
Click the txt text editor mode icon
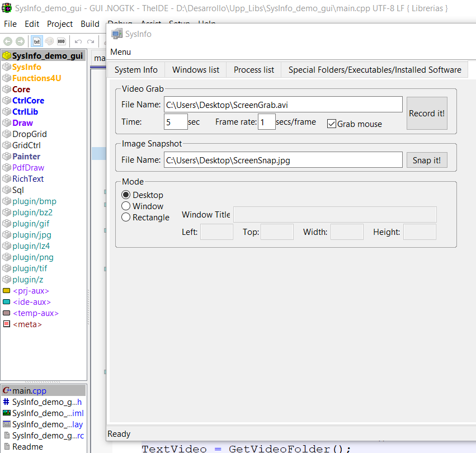point(36,41)
